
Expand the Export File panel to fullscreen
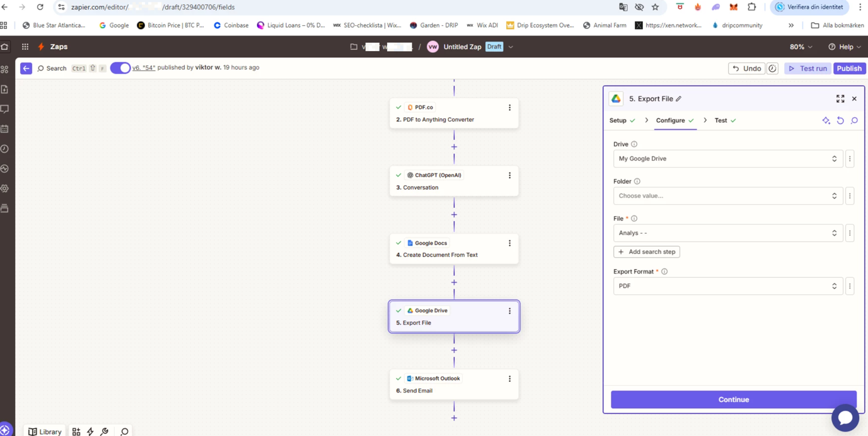coord(840,99)
